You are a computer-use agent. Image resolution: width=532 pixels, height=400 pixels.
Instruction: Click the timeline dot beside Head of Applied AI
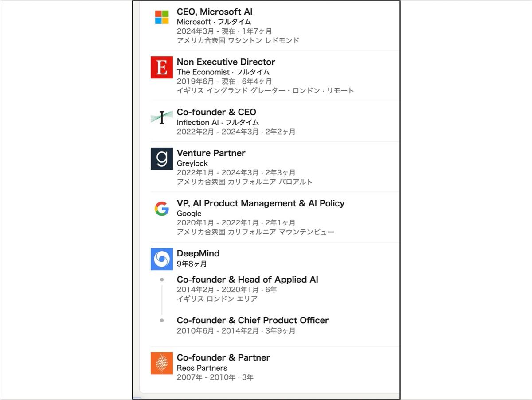[162, 280]
